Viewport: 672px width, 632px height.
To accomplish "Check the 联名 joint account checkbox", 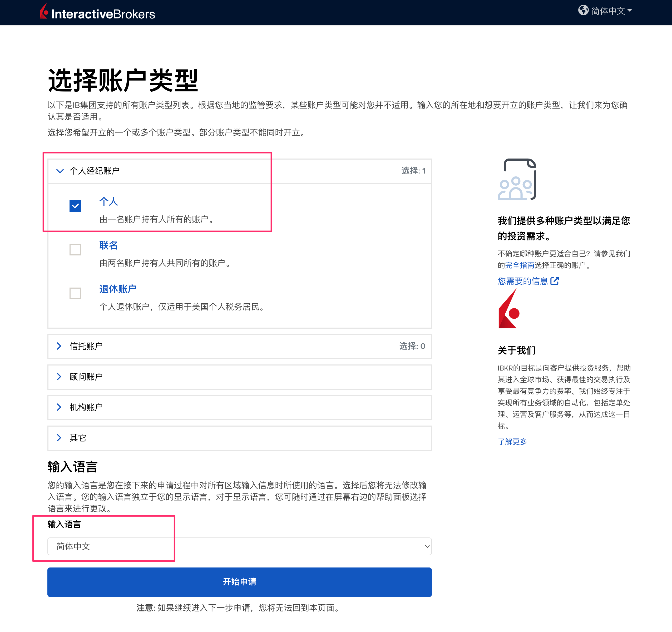I will [x=75, y=249].
